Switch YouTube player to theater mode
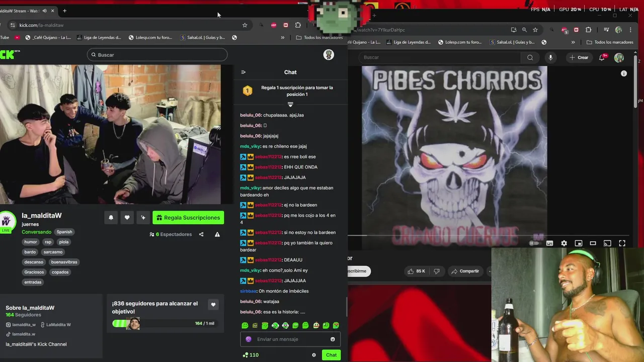Image resolution: width=644 pixels, height=362 pixels. tap(593, 243)
